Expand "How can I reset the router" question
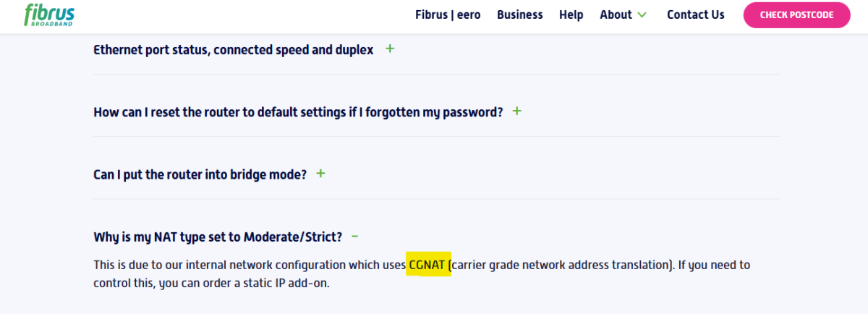This screenshot has height=314, width=868. (297, 112)
